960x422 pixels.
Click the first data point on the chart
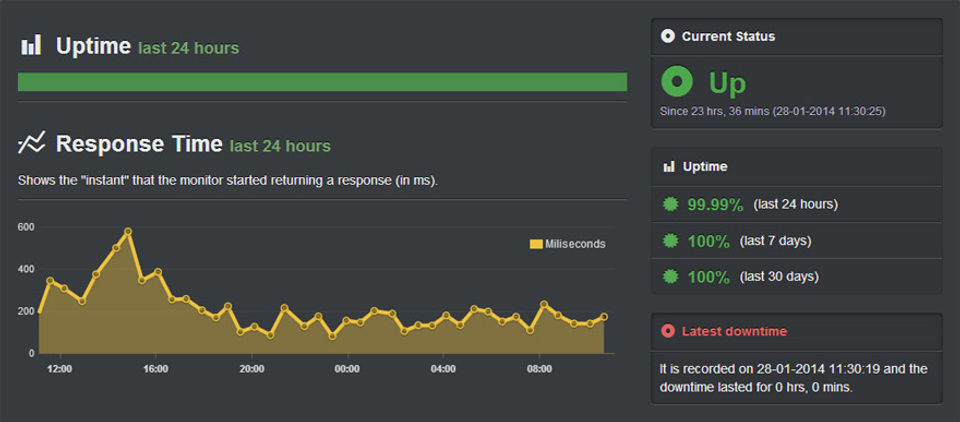pyautogui.click(x=39, y=311)
